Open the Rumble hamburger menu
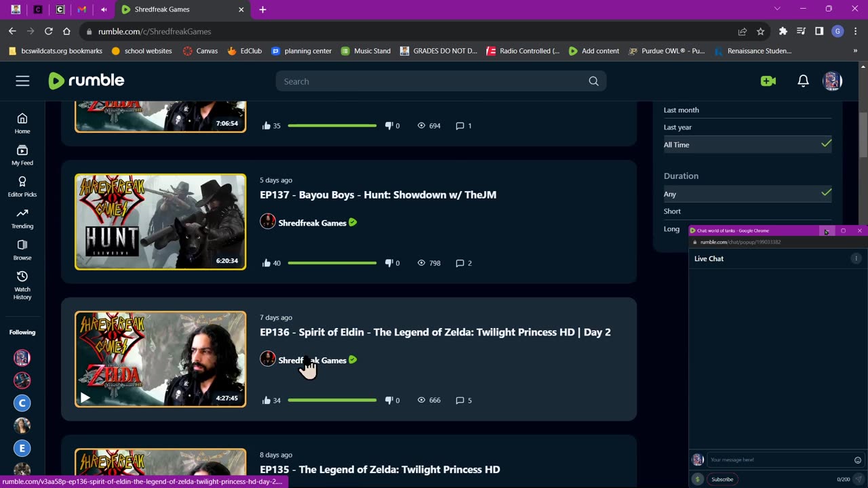Viewport: 868px width, 488px height. point(22,81)
